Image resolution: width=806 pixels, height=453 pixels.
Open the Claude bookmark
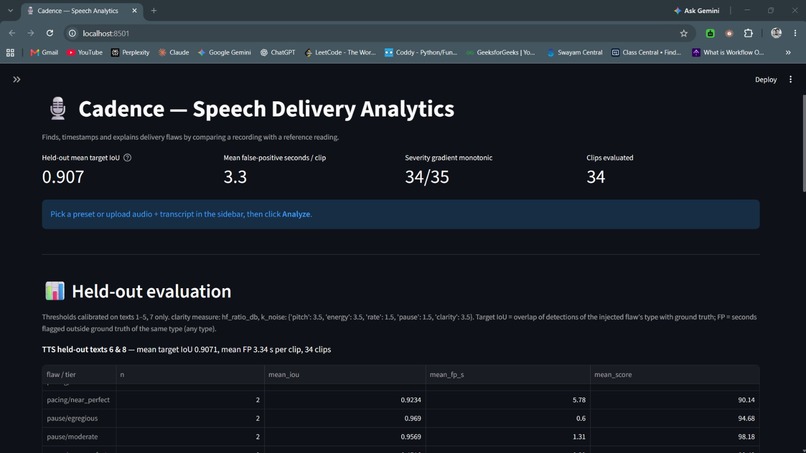point(174,52)
